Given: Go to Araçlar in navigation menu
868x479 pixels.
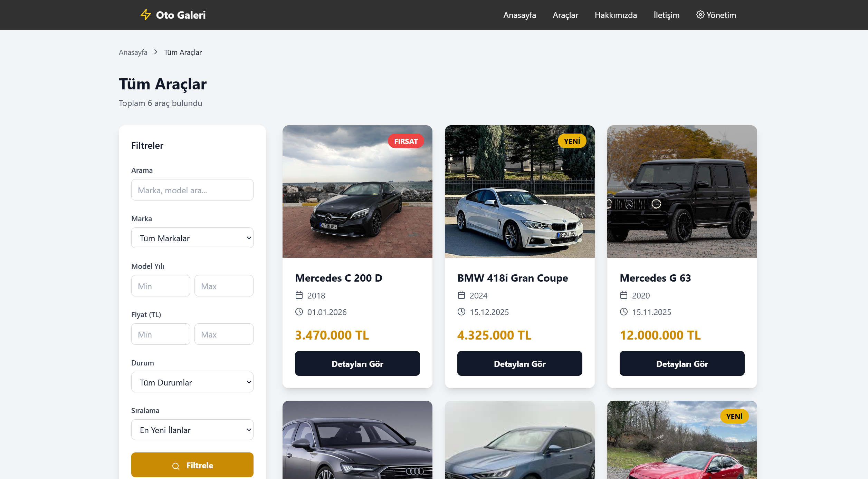Looking at the screenshot, I should pyautogui.click(x=565, y=15).
